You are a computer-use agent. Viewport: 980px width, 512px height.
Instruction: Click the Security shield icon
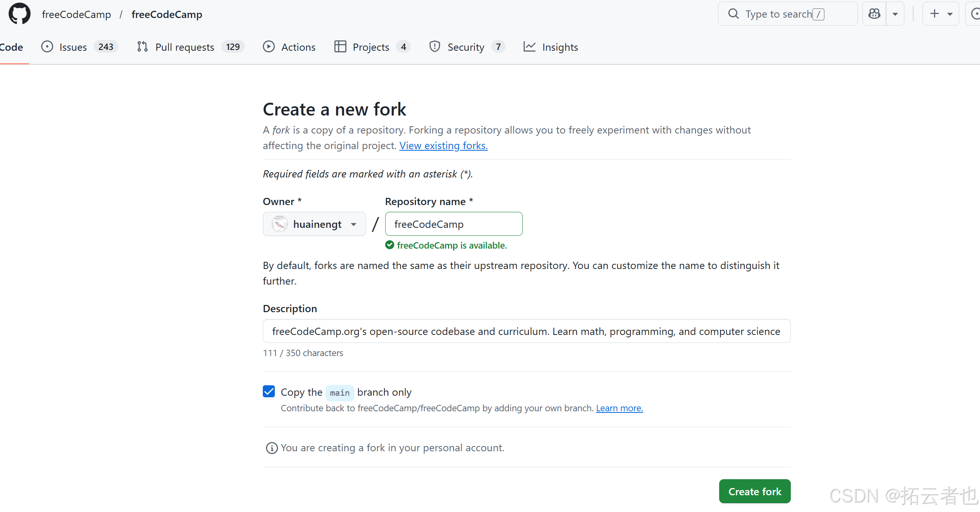434,47
